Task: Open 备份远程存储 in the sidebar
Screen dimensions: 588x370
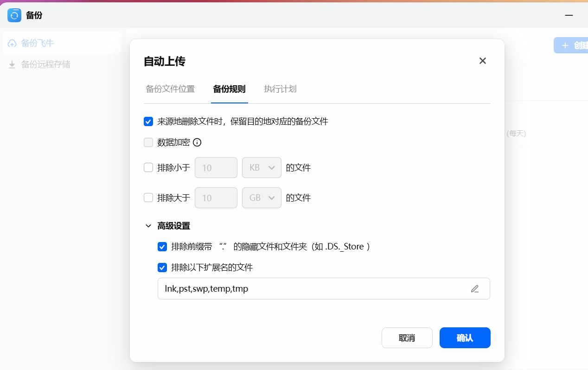Action: pyautogui.click(x=62, y=64)
